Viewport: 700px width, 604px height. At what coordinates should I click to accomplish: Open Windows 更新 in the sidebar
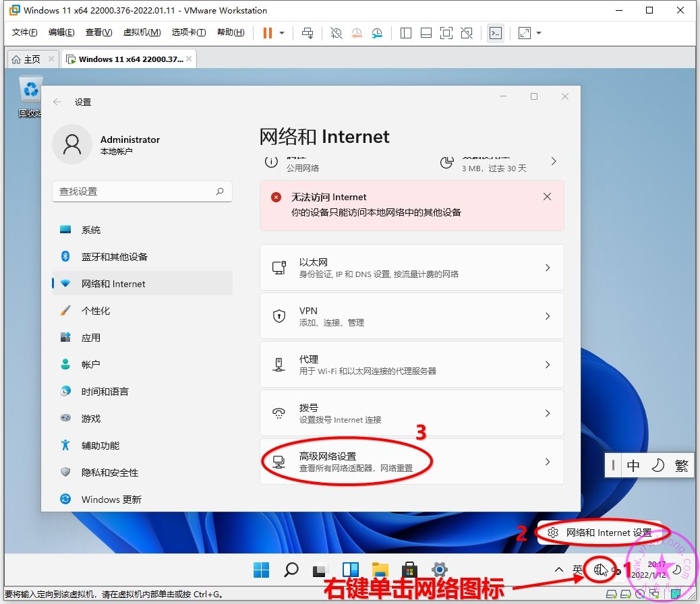tap(142, 499)
